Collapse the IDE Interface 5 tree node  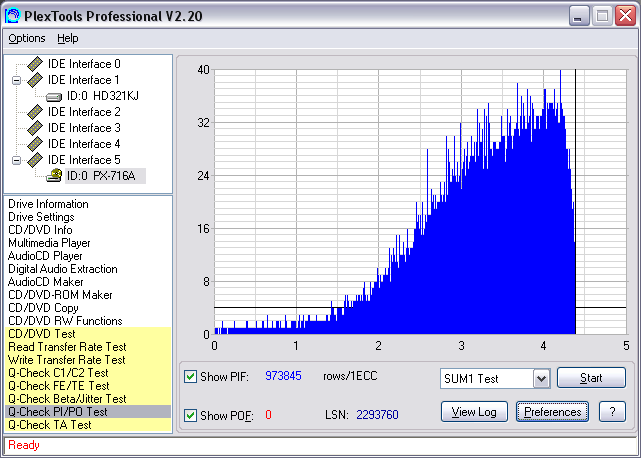click(x=16, y=160)
